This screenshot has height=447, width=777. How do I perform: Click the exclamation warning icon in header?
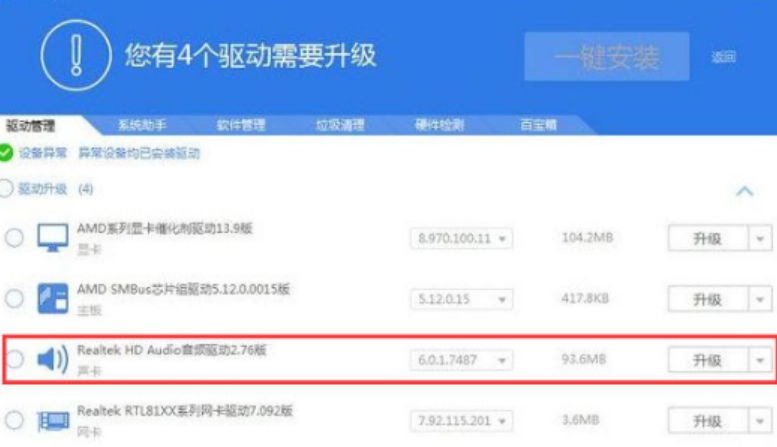tap(75, 53)
